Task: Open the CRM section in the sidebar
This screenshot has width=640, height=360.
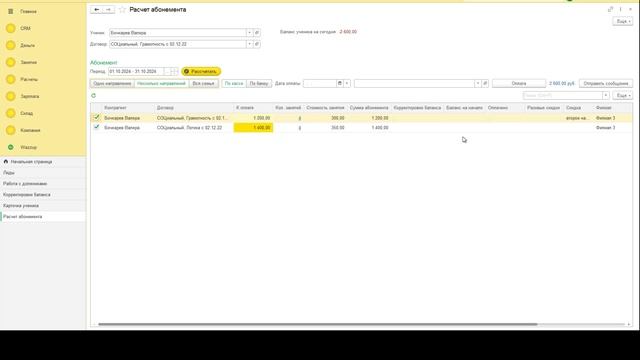Action: (25, 28)
